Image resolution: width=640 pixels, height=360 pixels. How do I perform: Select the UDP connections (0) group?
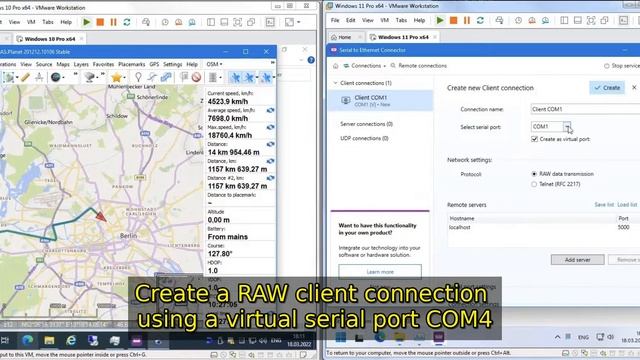[364, 138]
